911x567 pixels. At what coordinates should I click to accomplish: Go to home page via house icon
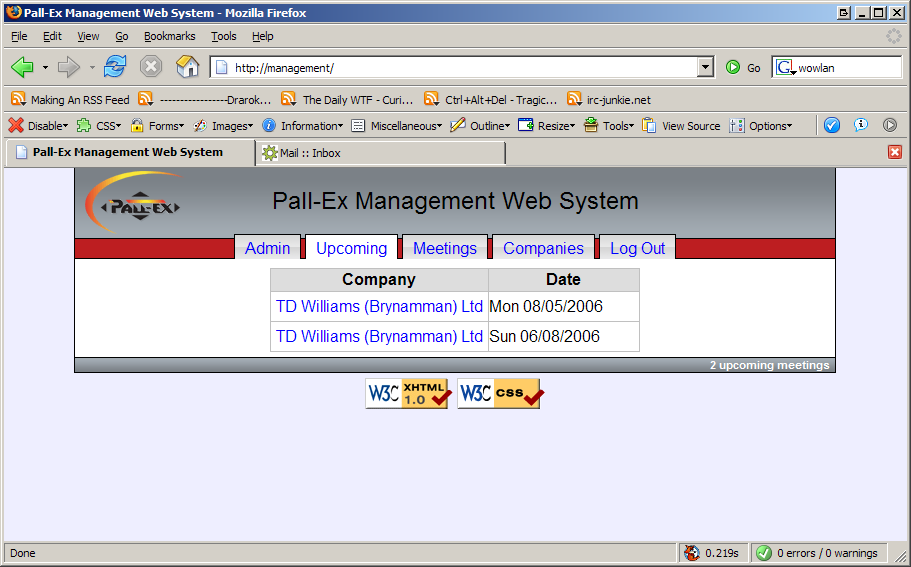(x=187, y=67)
